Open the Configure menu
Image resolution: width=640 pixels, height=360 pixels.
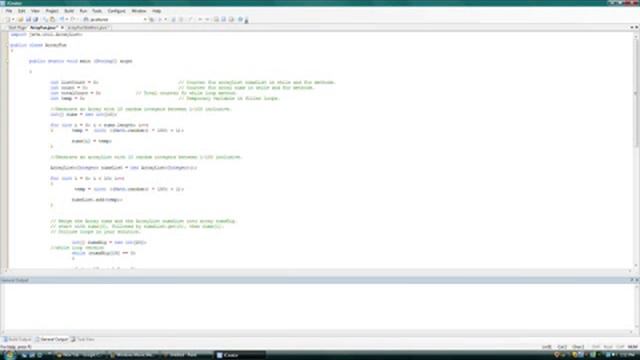pos(116,11)
